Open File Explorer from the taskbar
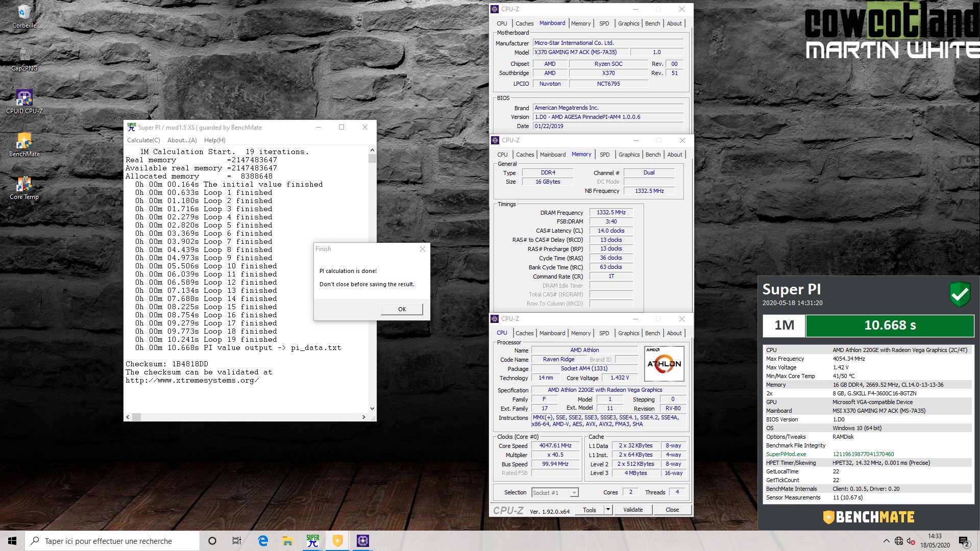This screenshot has height=551, width=980. (x=287, y=541)
